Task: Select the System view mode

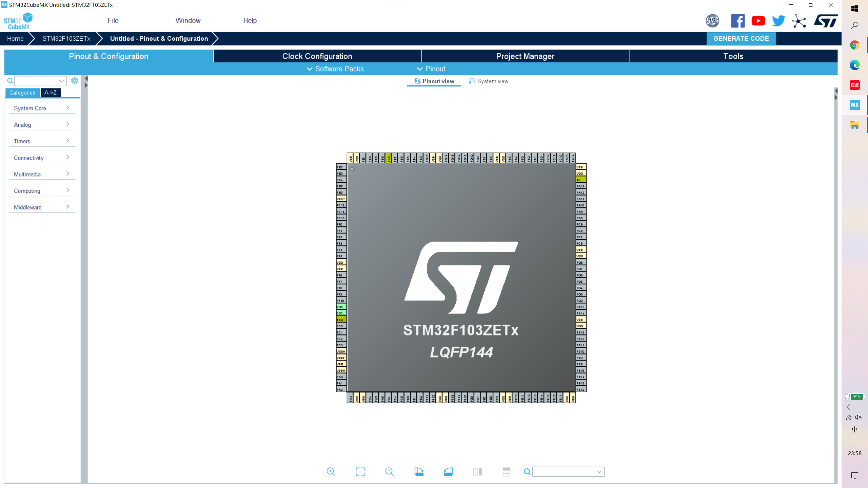Action: click(489, 81)
